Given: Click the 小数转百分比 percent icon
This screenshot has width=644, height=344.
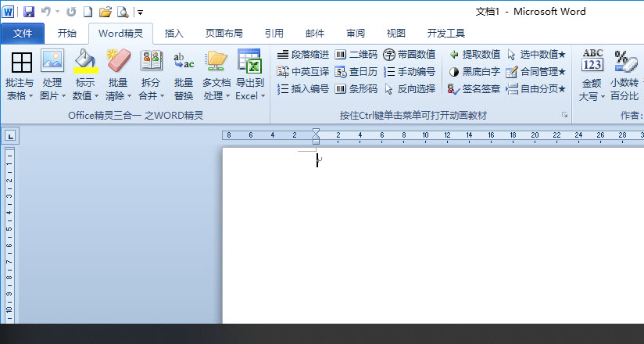Looking at the screenshot, I should pos(625,61).
